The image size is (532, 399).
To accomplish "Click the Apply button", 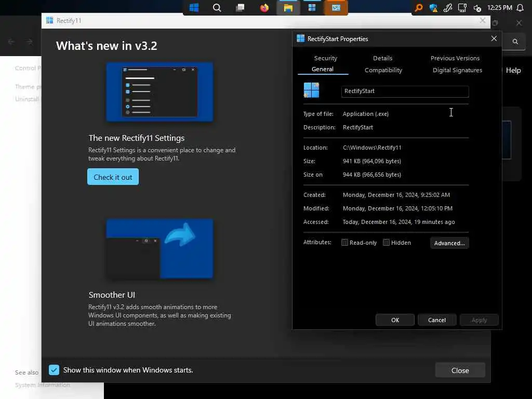I will 479,320.
